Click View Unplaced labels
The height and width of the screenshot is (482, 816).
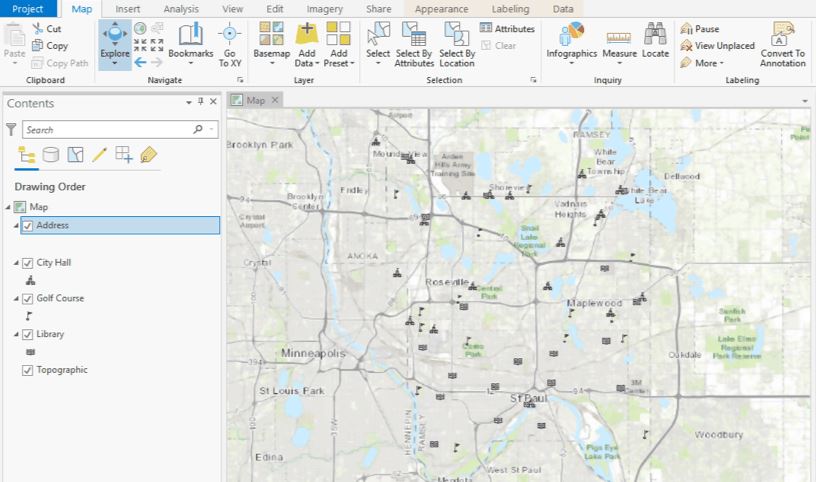[x=718, y=46]
